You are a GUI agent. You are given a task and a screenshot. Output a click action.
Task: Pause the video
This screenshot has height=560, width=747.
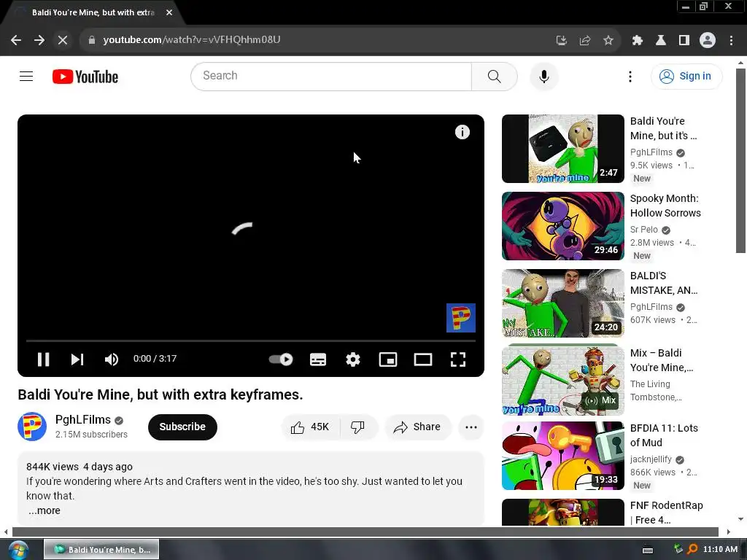pyautogui.click(x=43, y=359)
